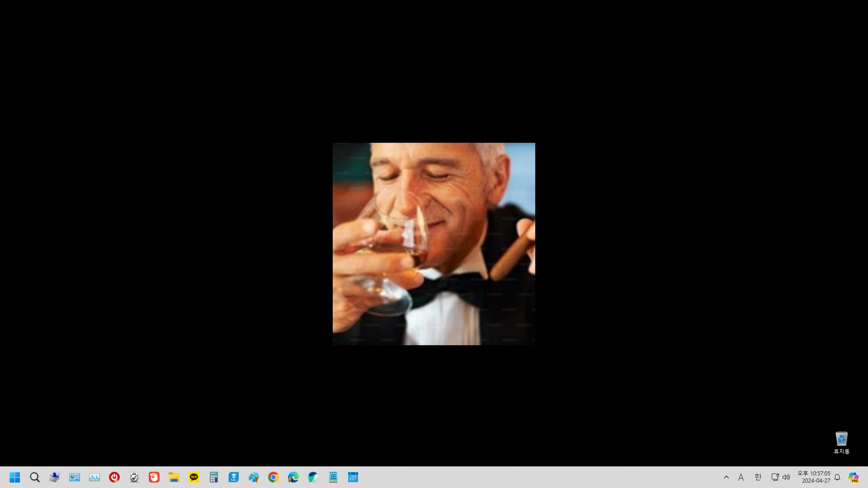Open the network status tray icon
Image resolution: width=868 pixels, height=488 pixels.
coord(775,477)
